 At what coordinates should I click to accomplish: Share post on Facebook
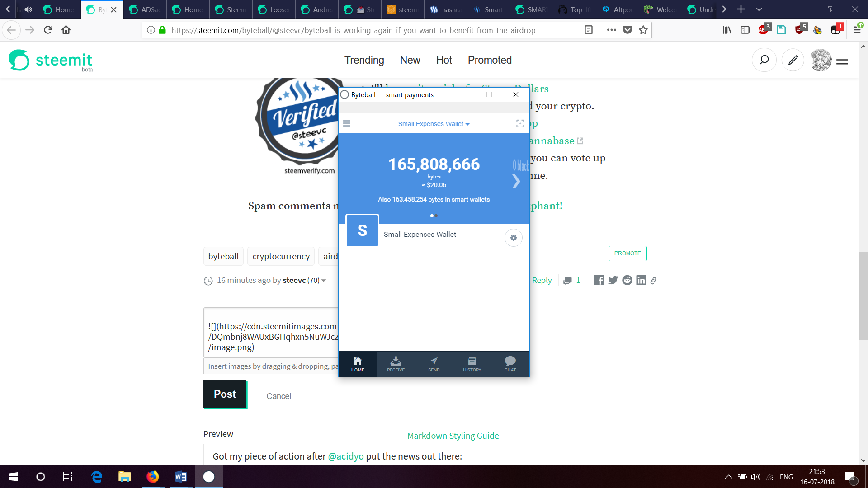click(599, 280)
